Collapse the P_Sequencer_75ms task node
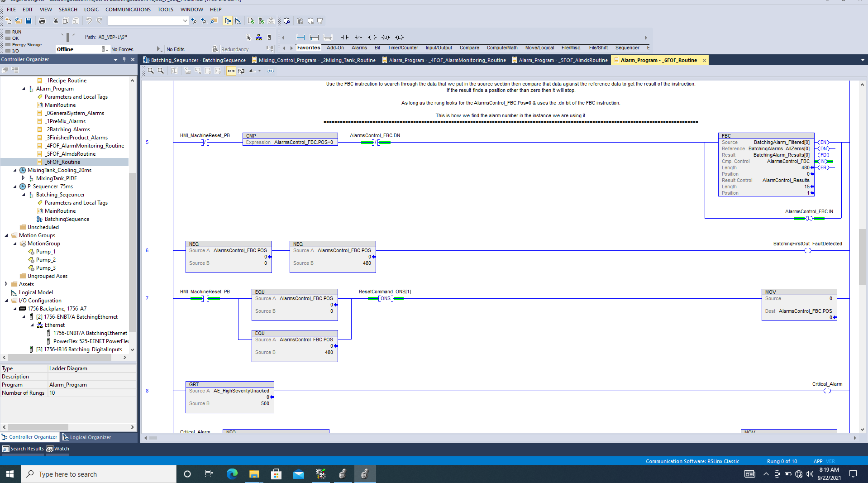 tap(15, 187)
